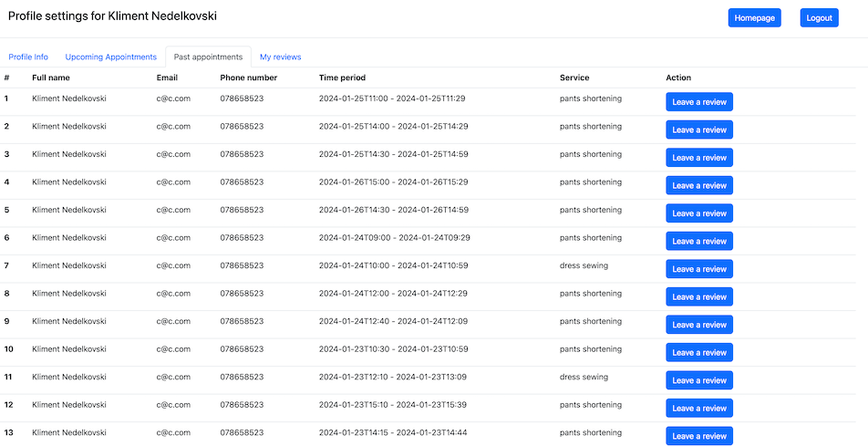This screenshot has height=446, width=868.
Task: Leave a review for appointment 10
Action: click(699, 352)
